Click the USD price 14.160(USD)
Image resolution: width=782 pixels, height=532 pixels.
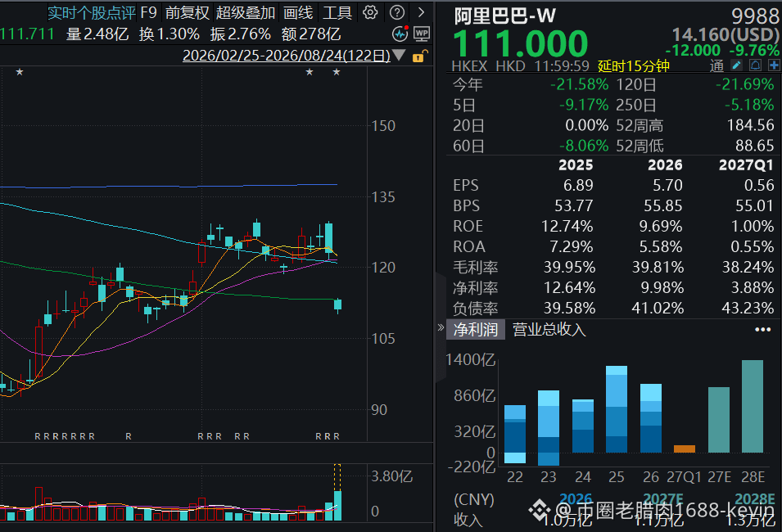point(725,34)
